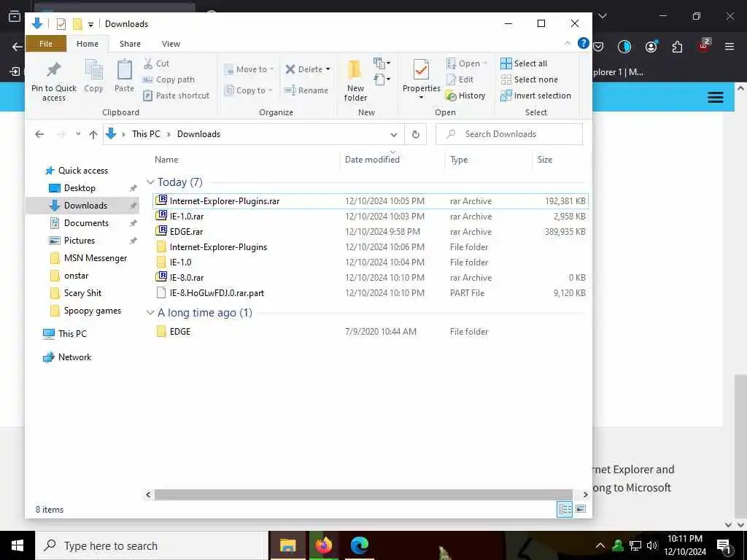Open the Windows Start menu
The image size is (747, 560).
click(18, 545)
